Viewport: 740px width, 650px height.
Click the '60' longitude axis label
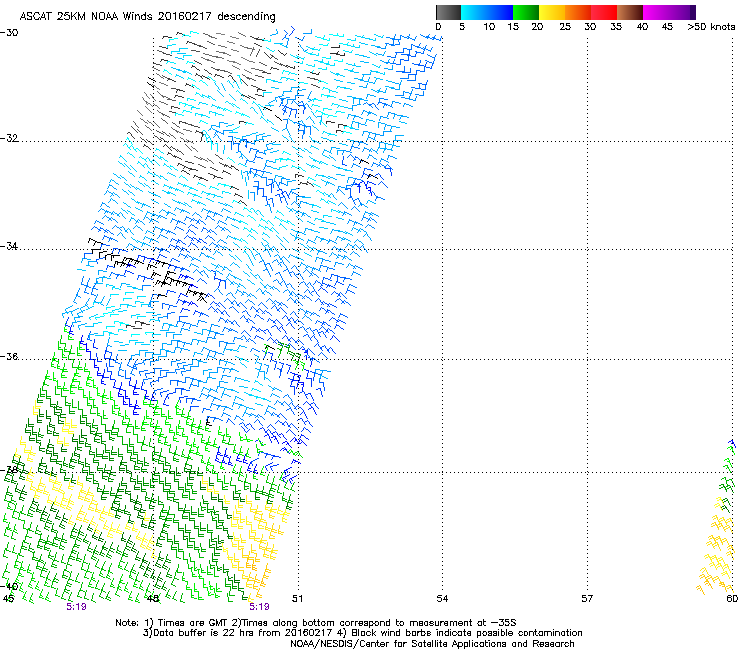[732, 599]
